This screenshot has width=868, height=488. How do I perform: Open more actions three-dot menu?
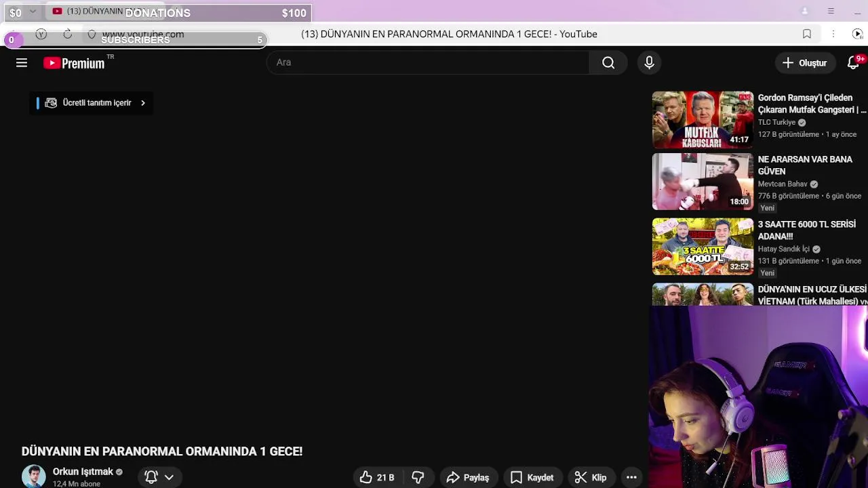coord(631,478)
